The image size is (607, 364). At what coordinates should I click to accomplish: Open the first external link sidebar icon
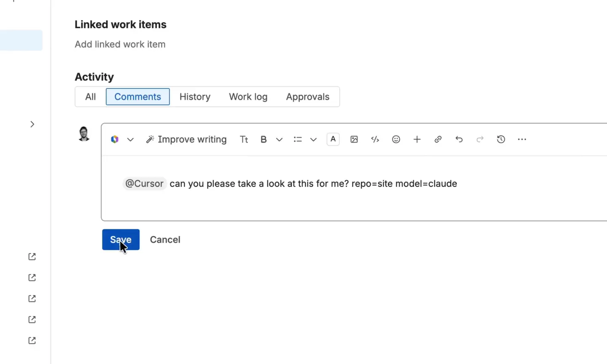[x=32, y=257]
